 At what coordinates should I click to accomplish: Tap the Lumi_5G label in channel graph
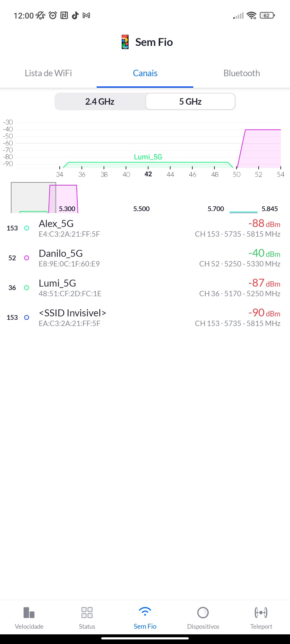(x=148, y=157)
